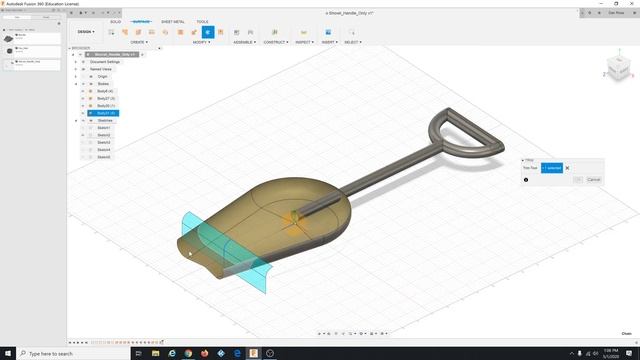Screen dimensions: 640x360
Task: Click the first orange icon in Modify group
Action: 180,32
